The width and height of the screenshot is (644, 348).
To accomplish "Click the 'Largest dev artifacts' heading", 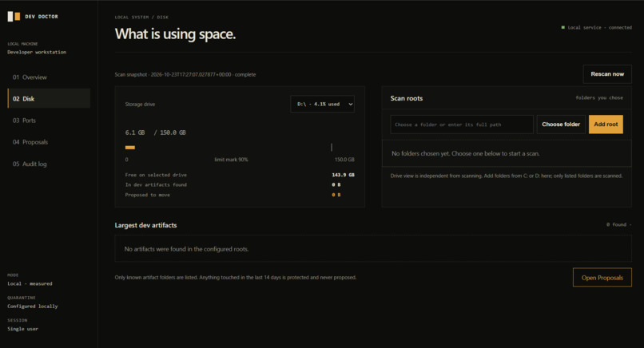I will pos(145,225).
